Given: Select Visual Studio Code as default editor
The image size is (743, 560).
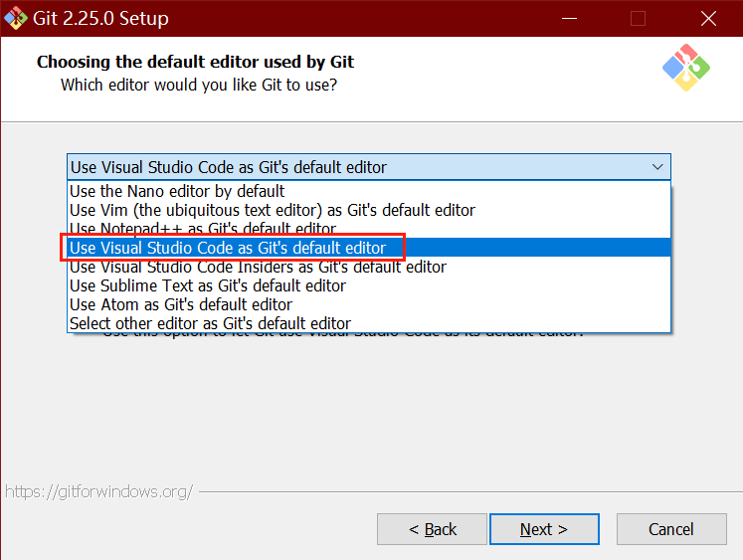Looking at the screenshot, I should tap(369, 248).
